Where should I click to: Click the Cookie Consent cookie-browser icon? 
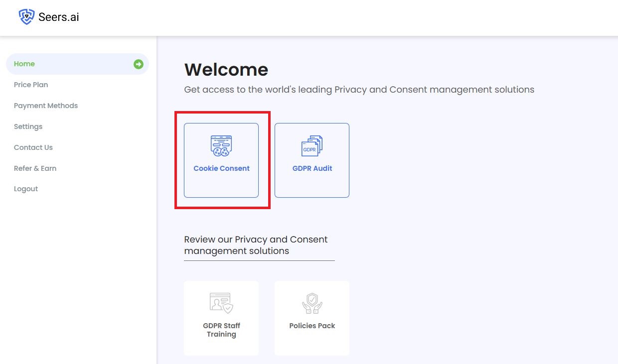click(x=221, y=146)
